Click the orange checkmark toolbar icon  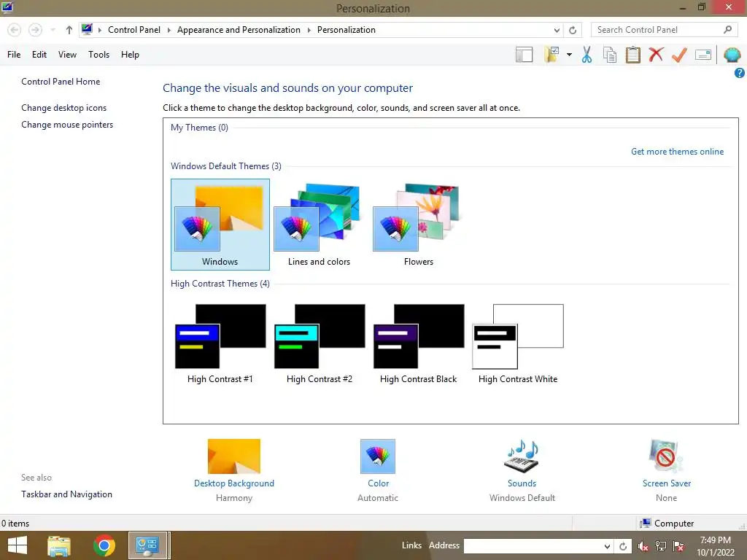pos(679,55)
